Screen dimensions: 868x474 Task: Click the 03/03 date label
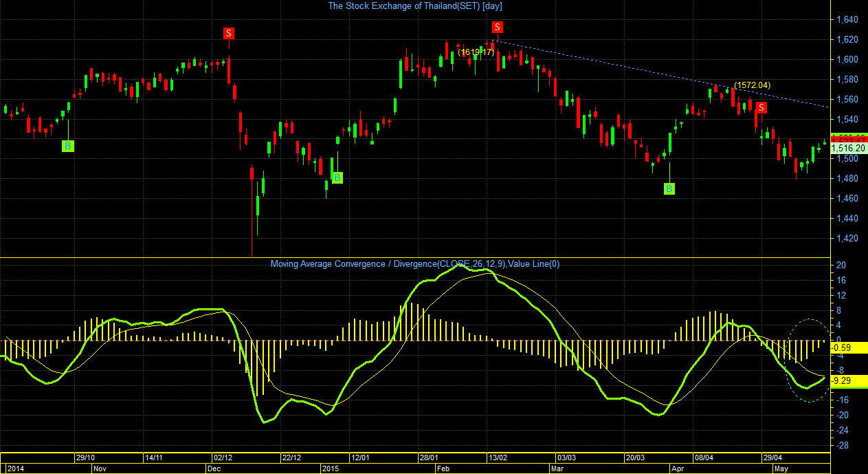(x=566, y=457)
